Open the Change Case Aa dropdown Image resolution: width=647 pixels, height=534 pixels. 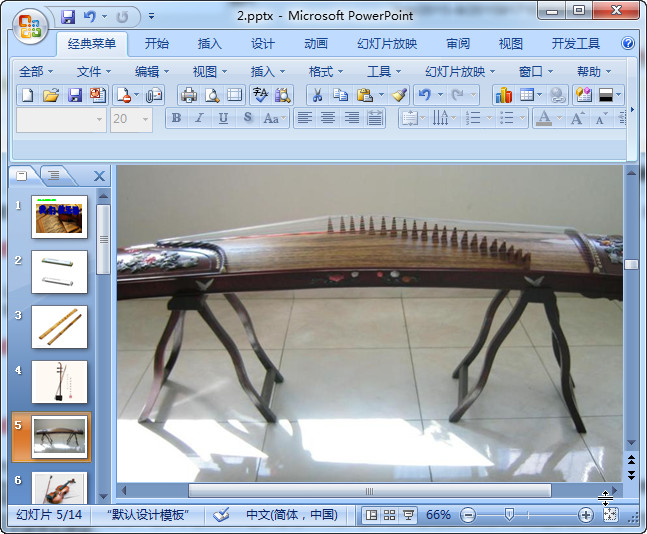pos(274,118)
